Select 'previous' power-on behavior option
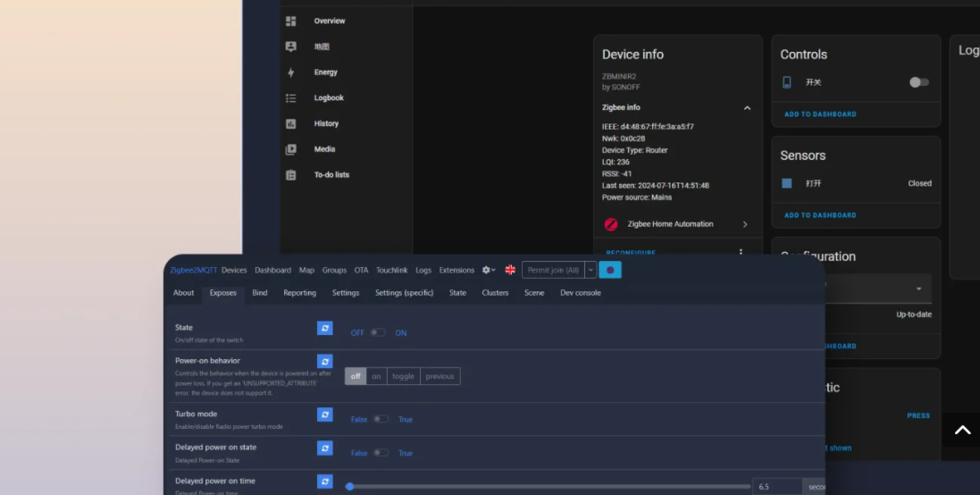The height and width of the screenshot is (495, 980). [x=440, y=376]
